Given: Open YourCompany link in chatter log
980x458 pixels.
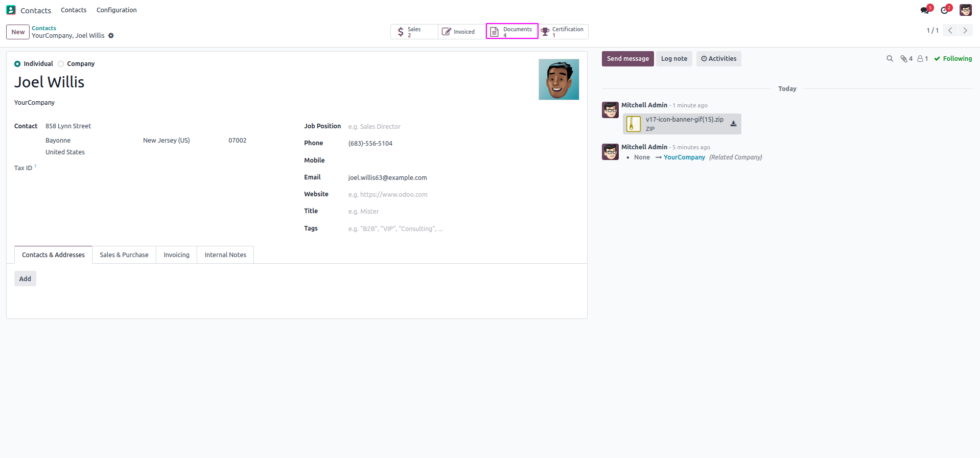Looking at the screenshot, I should 684,157.
